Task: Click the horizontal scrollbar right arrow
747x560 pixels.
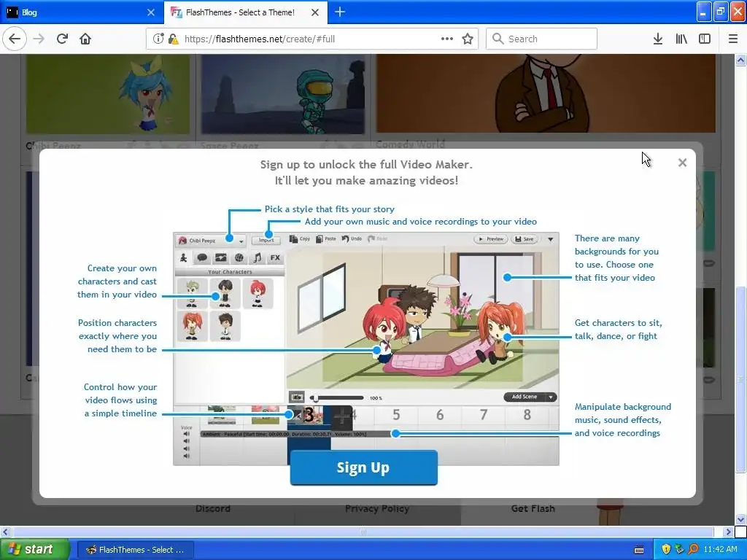Action: click(x=728, y=532)
